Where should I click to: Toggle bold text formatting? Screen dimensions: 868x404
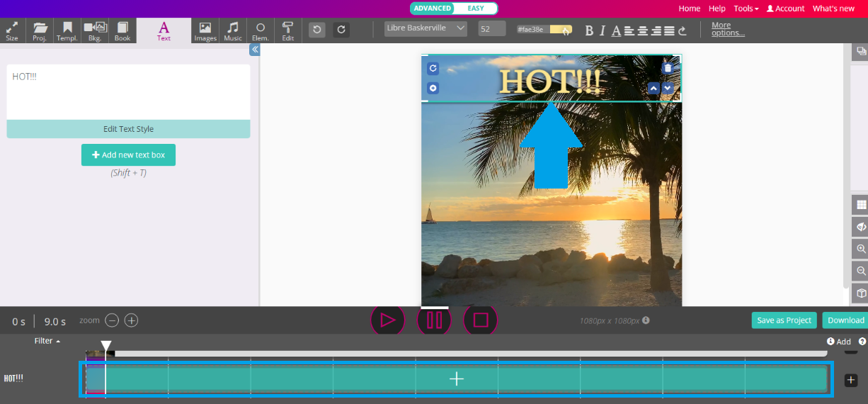tap(589, 30)
